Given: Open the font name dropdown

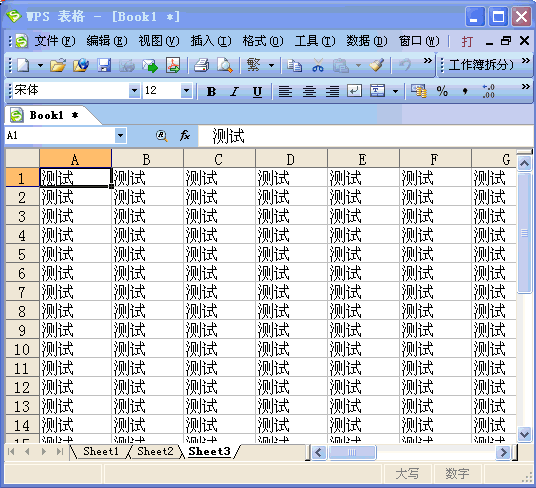Looking at the screenshot, I should [x=135, y=91].
